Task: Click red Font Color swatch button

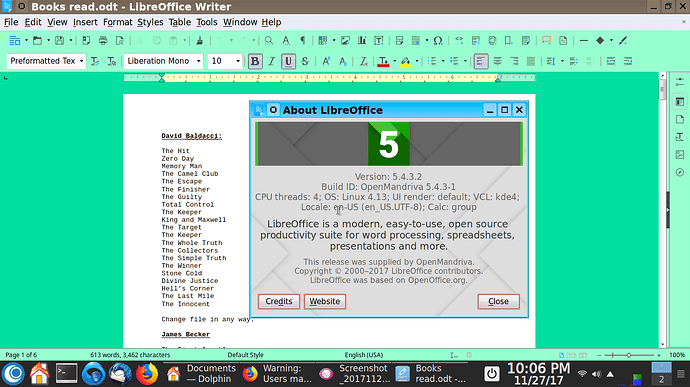Action: coord(383,61)
